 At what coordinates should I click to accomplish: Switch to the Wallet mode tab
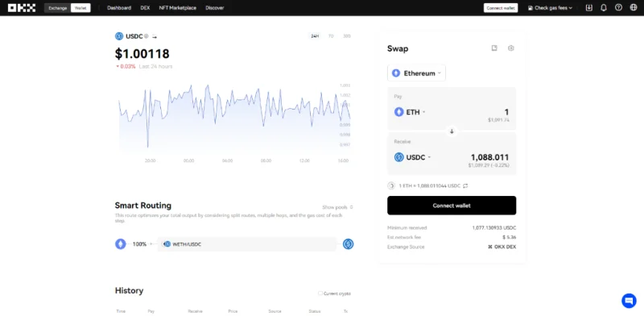coord(80,8)
